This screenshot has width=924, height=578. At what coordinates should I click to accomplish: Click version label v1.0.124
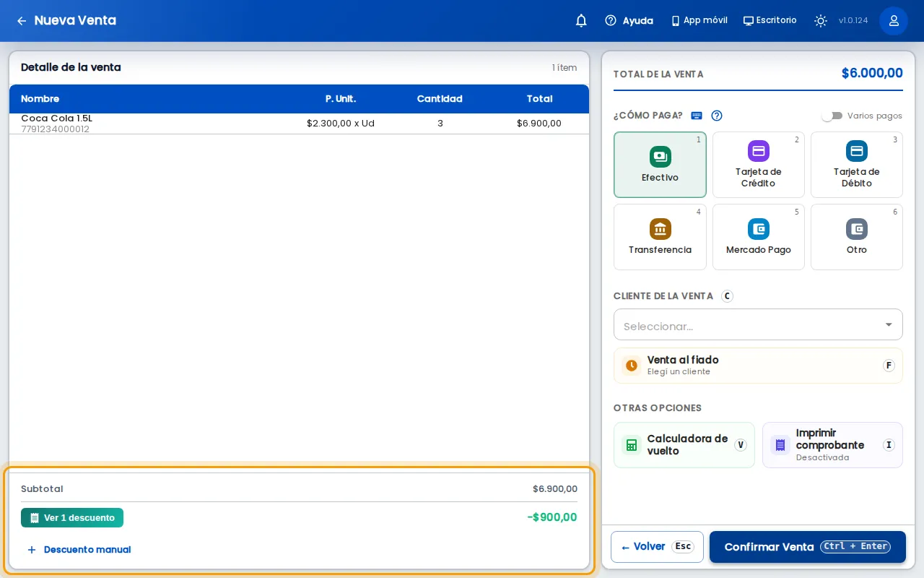click(853, 21)
